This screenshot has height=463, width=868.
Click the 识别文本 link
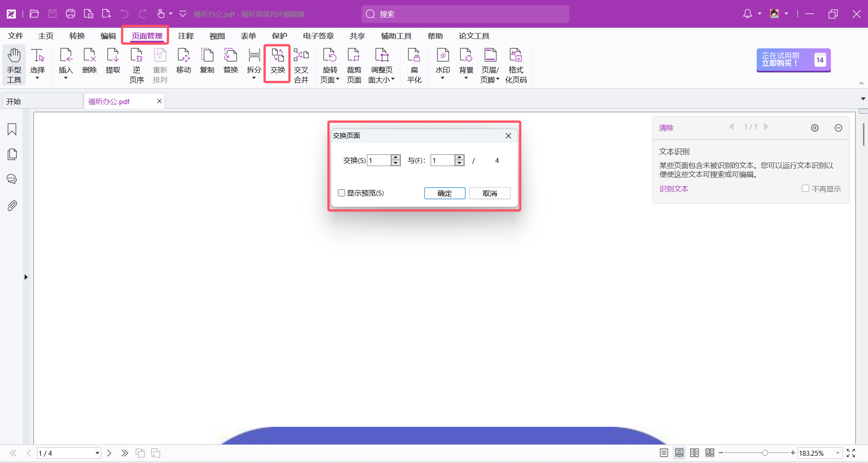click(674, 189)
